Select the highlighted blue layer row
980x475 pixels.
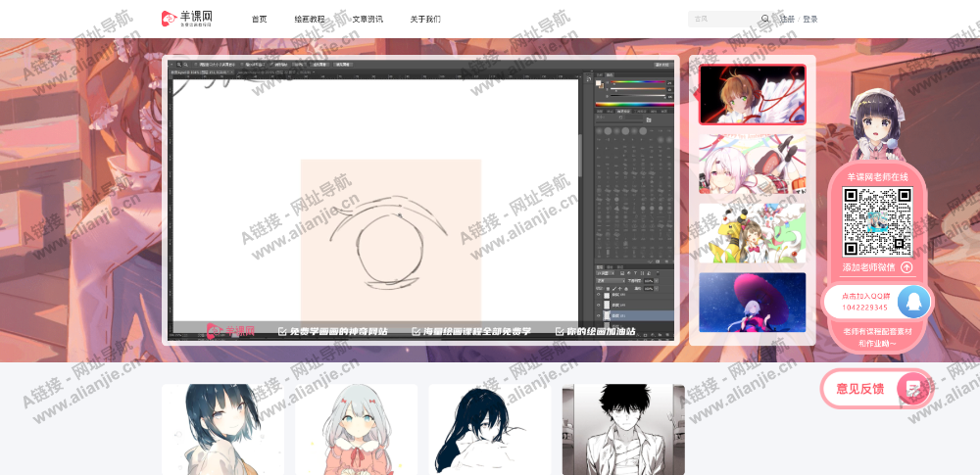[638, 315]
